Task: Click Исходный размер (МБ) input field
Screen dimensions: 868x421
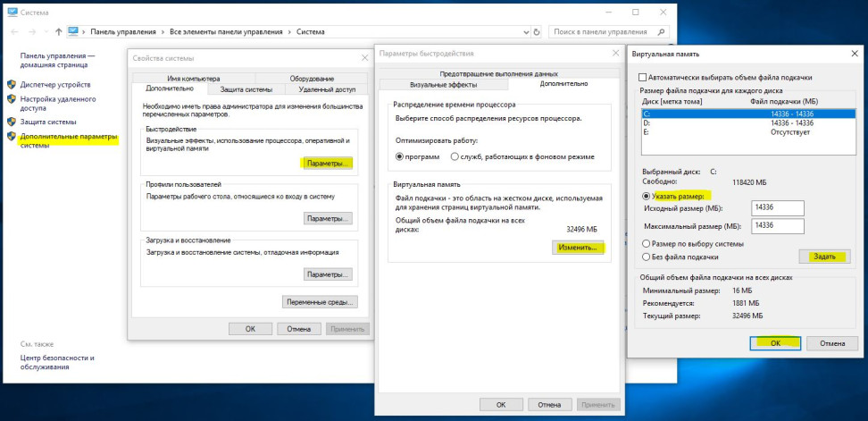Action: (x=778, y=208)
